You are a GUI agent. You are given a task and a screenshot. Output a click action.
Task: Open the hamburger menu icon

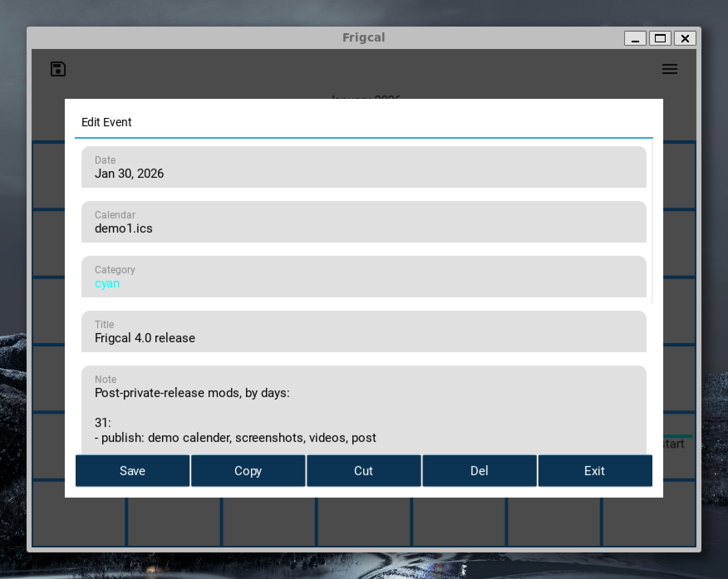669,69
